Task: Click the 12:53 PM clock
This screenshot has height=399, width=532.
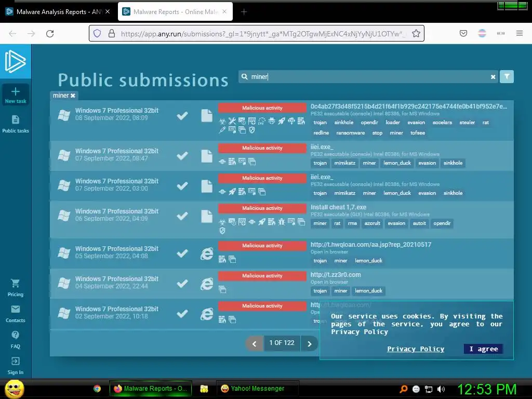Action: pyautogui.click(x=487, y=389)
